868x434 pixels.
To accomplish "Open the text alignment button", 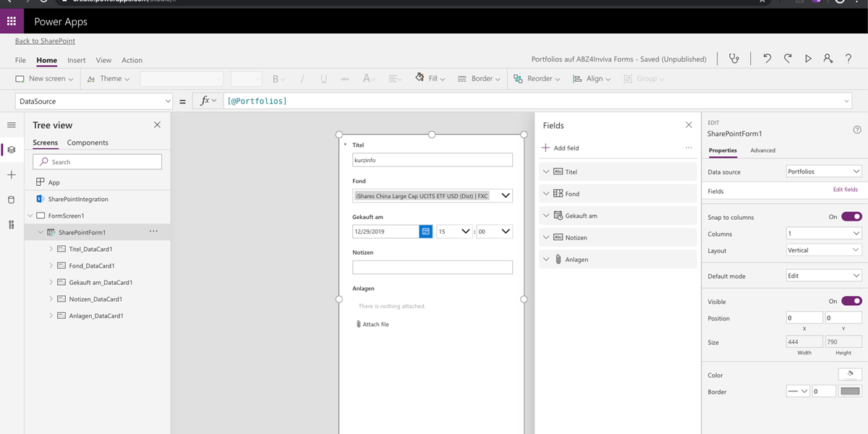I will (395, 79).
